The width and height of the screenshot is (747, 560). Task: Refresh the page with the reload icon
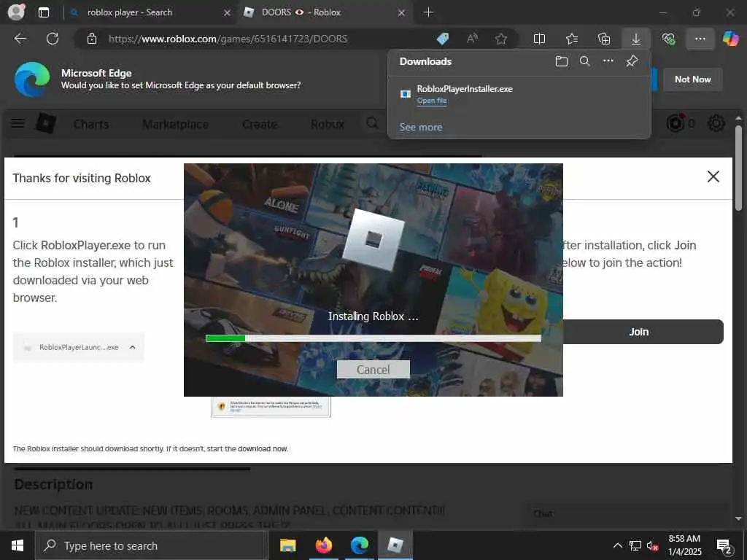point(53,39)
